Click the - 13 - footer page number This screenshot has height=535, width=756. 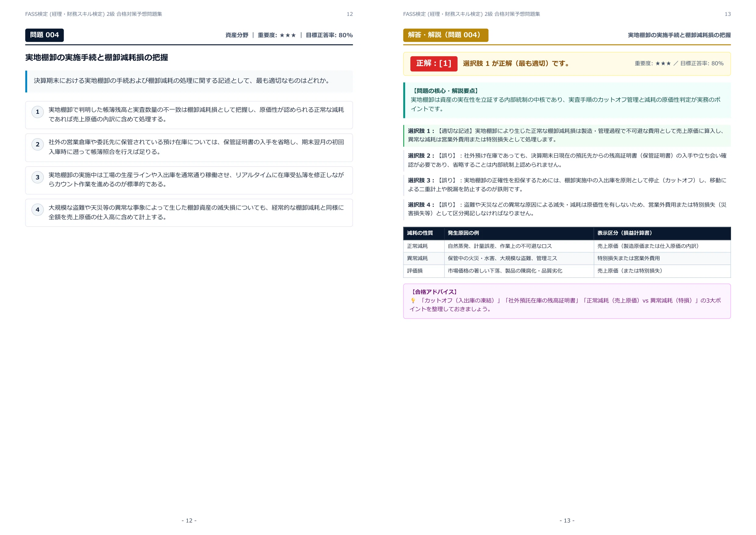point(567,520)
